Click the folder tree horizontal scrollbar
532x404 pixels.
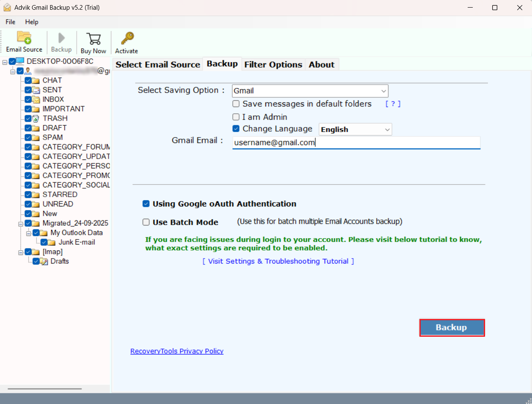pos(44,388)
